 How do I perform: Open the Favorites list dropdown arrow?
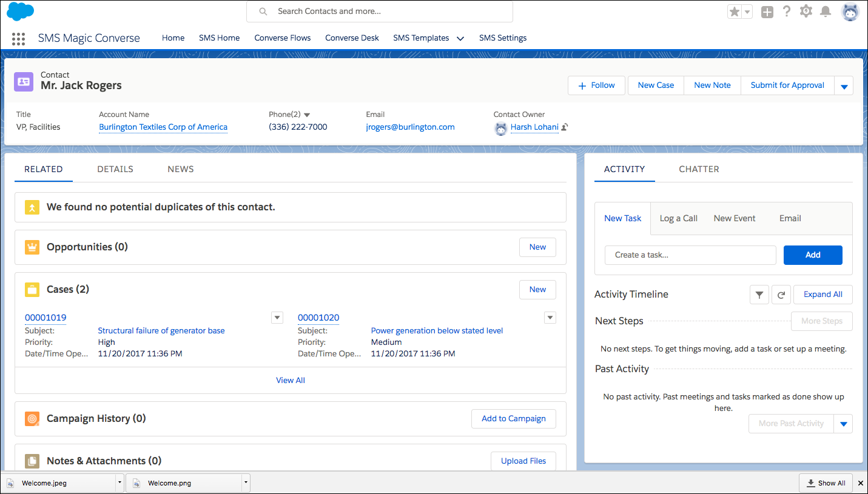(x=747, y=12)
